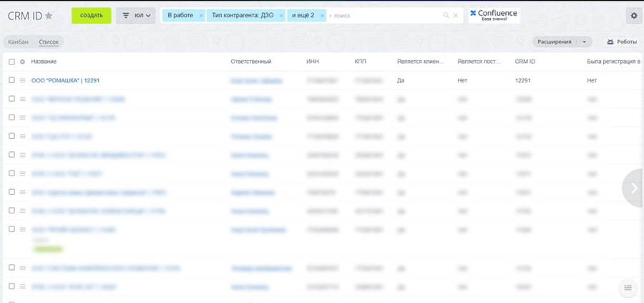Click the right arrow to scroll the table
Viewport: 644px width, 303px height.
click(x=634, y=188)
